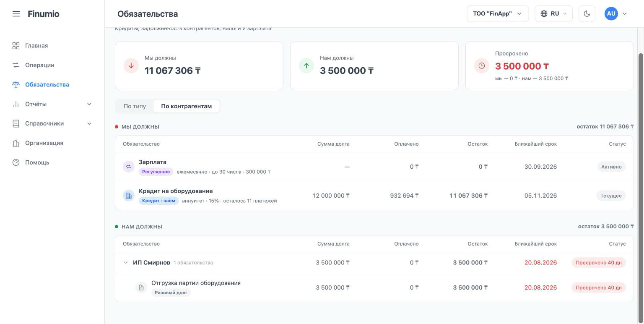The image size is (644, 324).
Task: Click the red down-arrow icon in Мы должны card
Action: 131,65
